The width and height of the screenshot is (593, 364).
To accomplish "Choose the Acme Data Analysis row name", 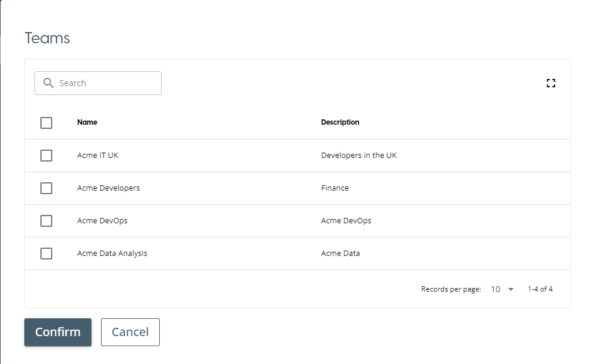I will [x=112, y=254].
